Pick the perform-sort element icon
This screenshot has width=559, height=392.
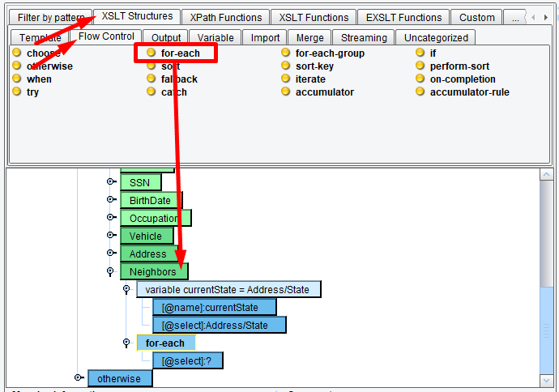click(x=420, y=66)
